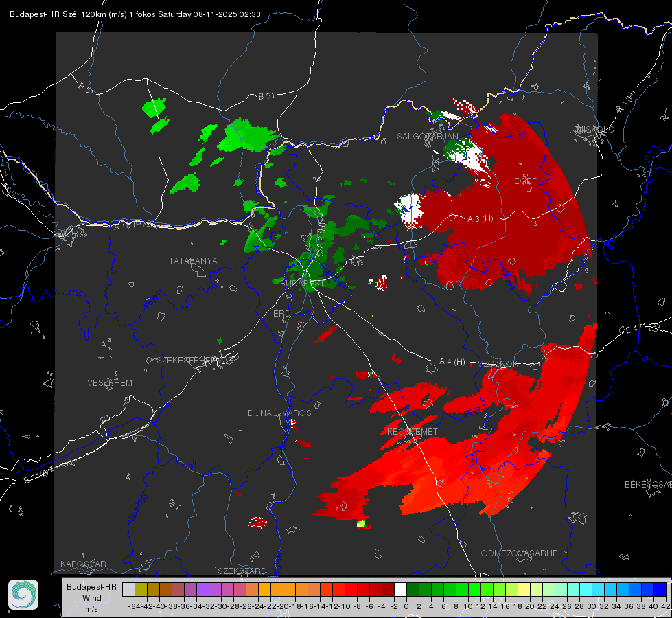Click the VESZPREM city label
Screen dimensions: 672x618
(x=110, y=382)
